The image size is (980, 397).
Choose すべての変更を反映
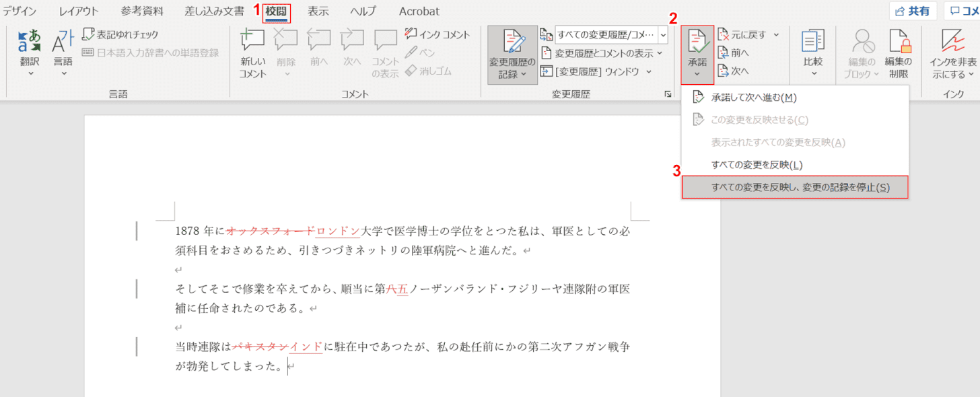coord(795,164)
